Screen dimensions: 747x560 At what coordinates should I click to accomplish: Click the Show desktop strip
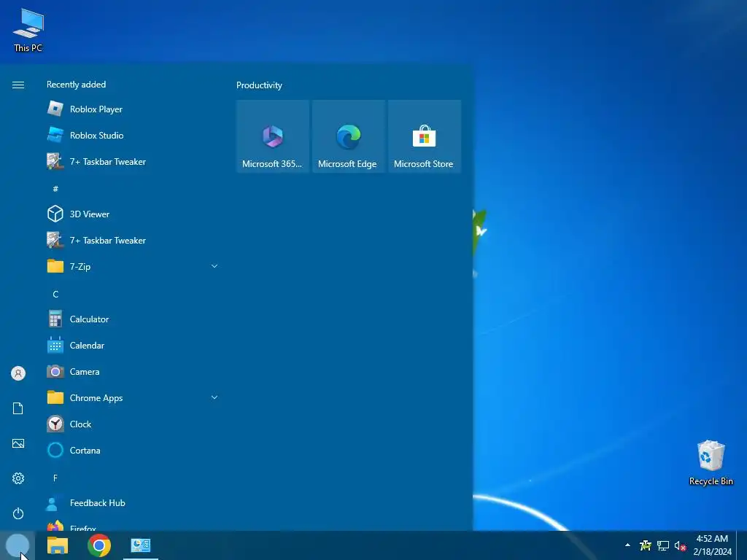click(x=742, y=545)
